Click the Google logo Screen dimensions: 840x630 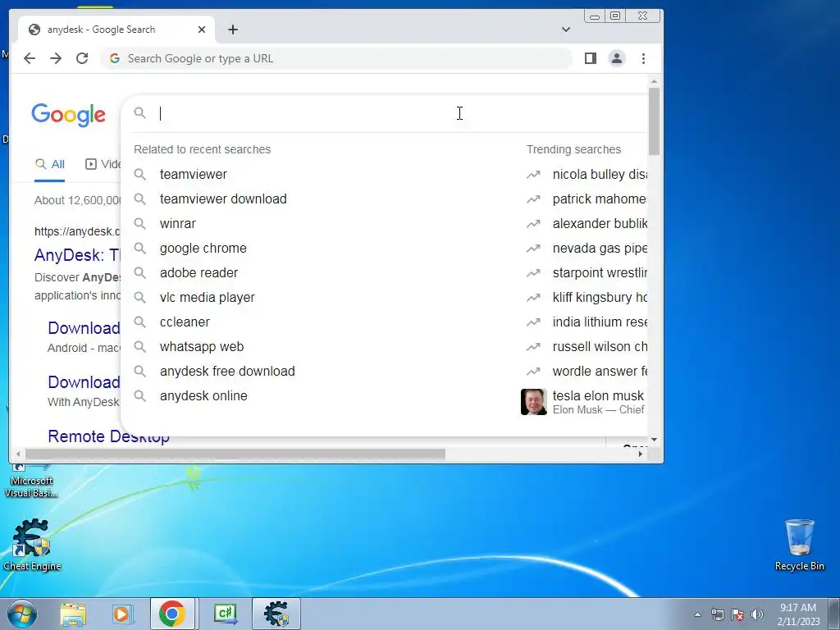coord(69,115)
